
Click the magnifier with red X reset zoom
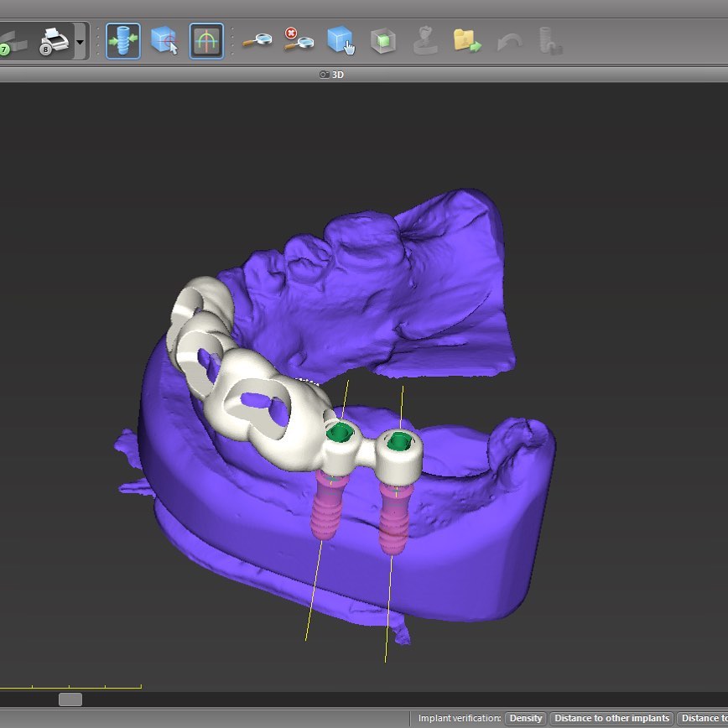(299, 39)
